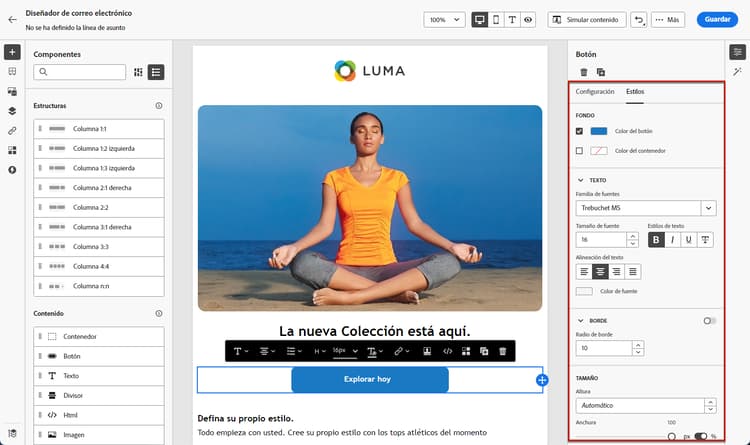Select Botón content component

point(99,356)
